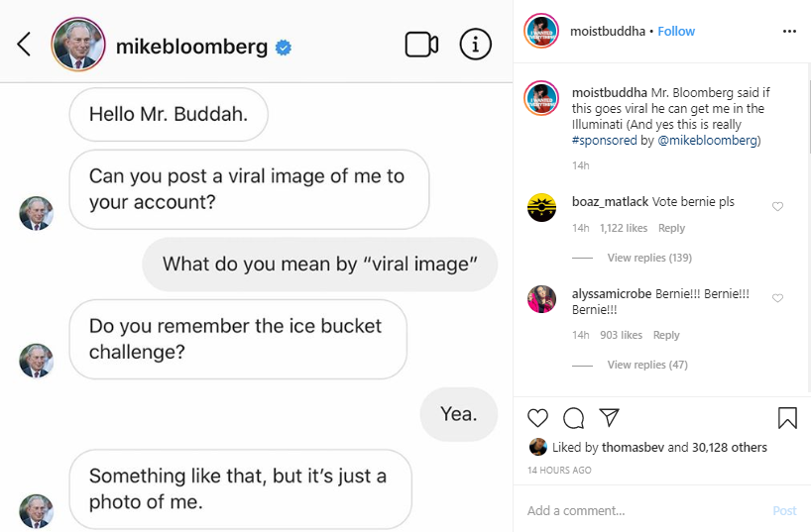The image size is (811, 532).
Task: Open the chat info icon
Action: [x=475, y=45]
